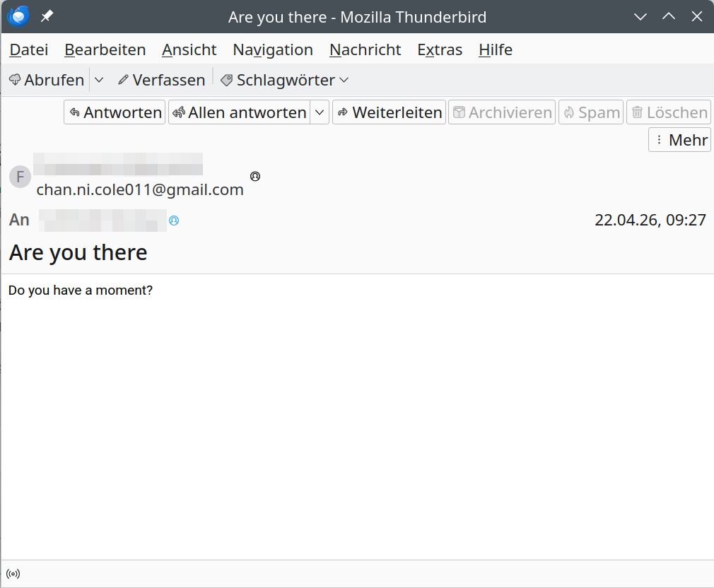714x588 pixels.
Task: Click the Abrufen get messages button
Action: click(x=47, y=80)
